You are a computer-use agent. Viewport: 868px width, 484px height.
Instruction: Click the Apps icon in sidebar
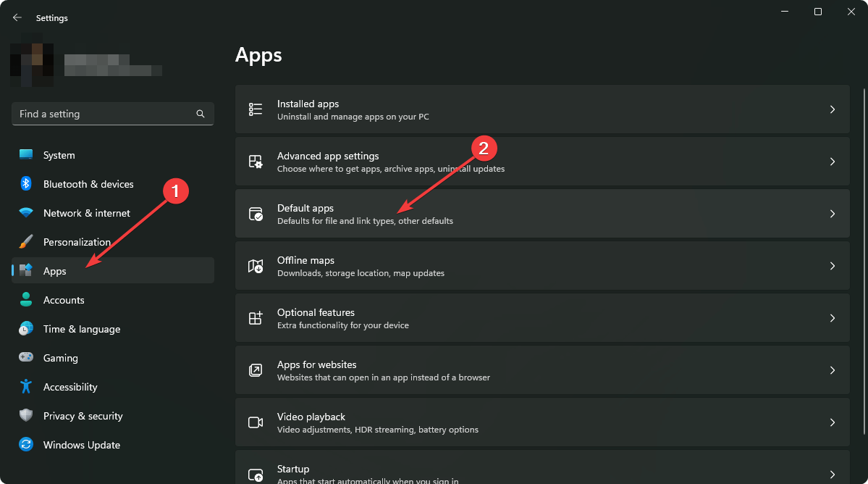click(x=26, y=270)
